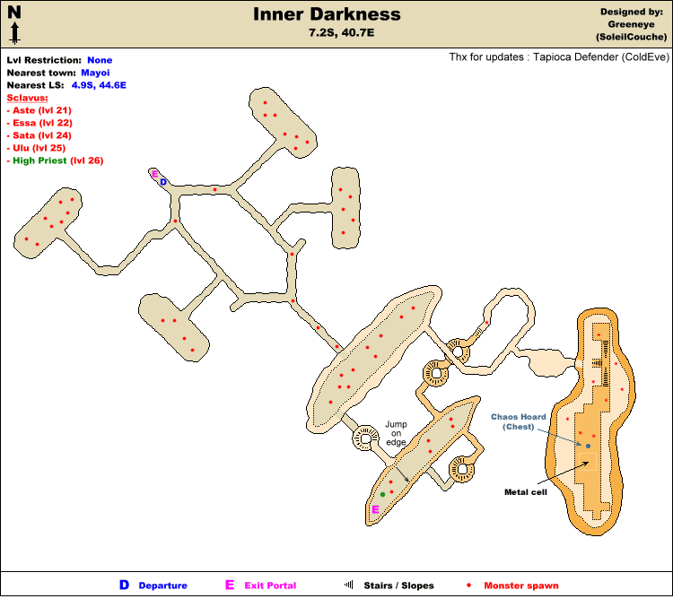Click the 'High Priest (lvl 26)' entry

[x=55, y=161]
